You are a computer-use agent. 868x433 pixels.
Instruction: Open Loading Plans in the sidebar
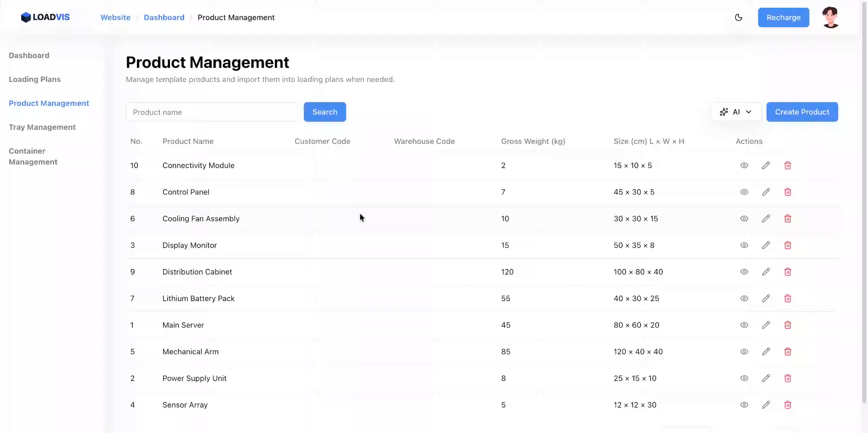pyautogui.click(x=35, y=80)
